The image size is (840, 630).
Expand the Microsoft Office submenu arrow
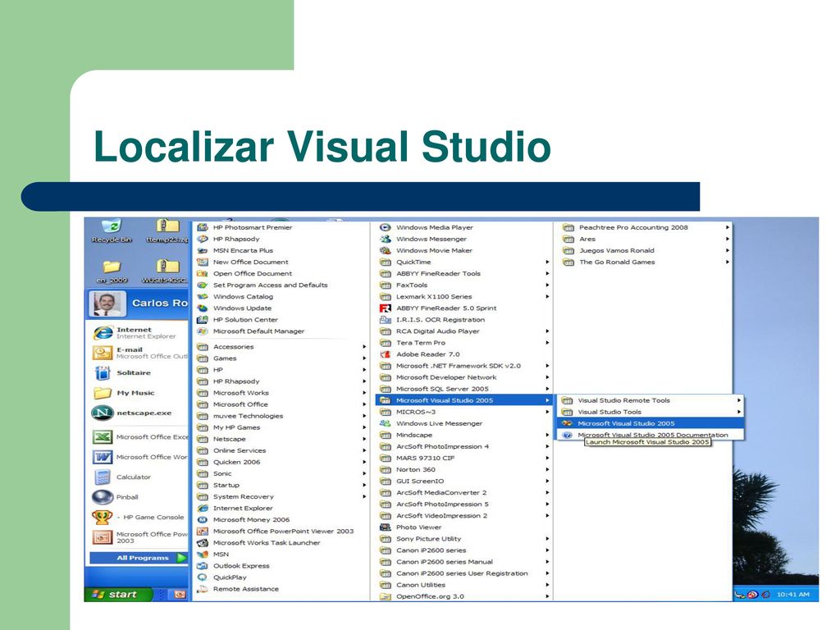tap(364, 404)
